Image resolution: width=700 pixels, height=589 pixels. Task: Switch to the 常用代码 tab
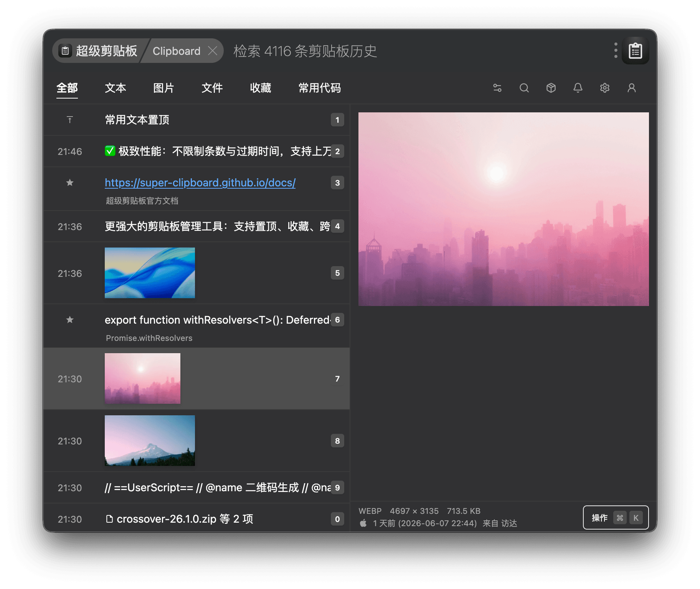[319, 88]
